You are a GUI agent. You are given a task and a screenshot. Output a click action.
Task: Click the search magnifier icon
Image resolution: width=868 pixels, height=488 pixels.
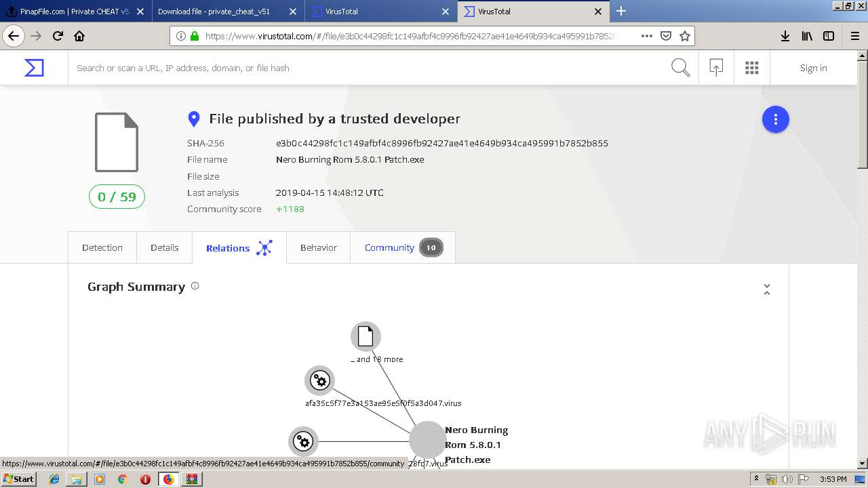[x=680, y=68]
